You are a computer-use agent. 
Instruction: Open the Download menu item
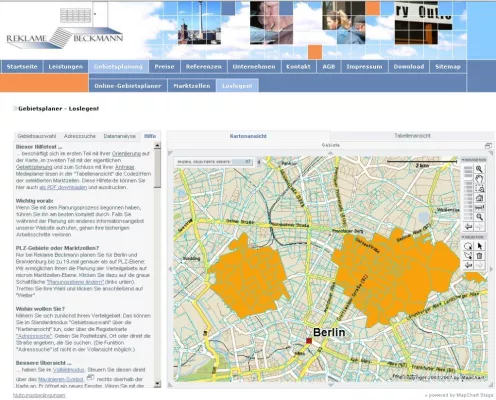(x=409, y=67)
